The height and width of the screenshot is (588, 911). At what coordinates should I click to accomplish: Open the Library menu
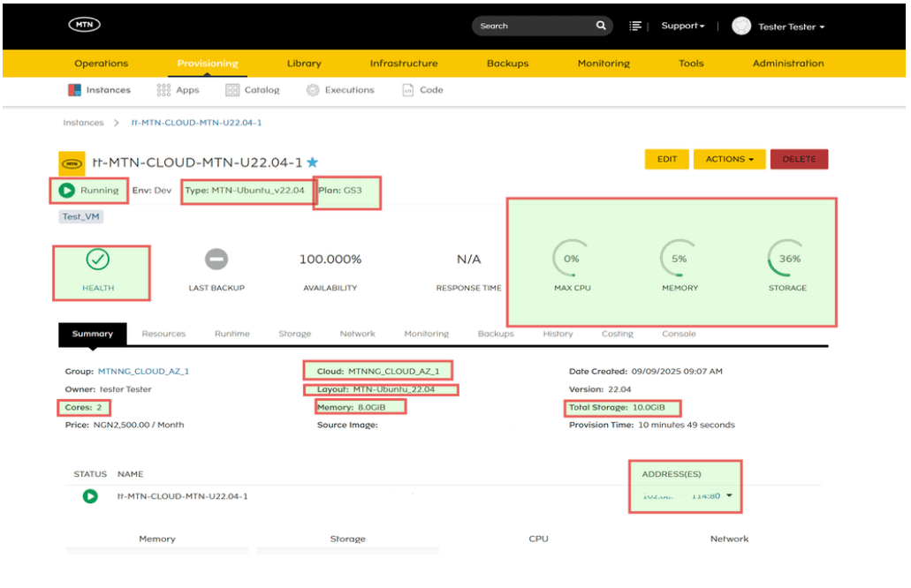pos(304,64)
